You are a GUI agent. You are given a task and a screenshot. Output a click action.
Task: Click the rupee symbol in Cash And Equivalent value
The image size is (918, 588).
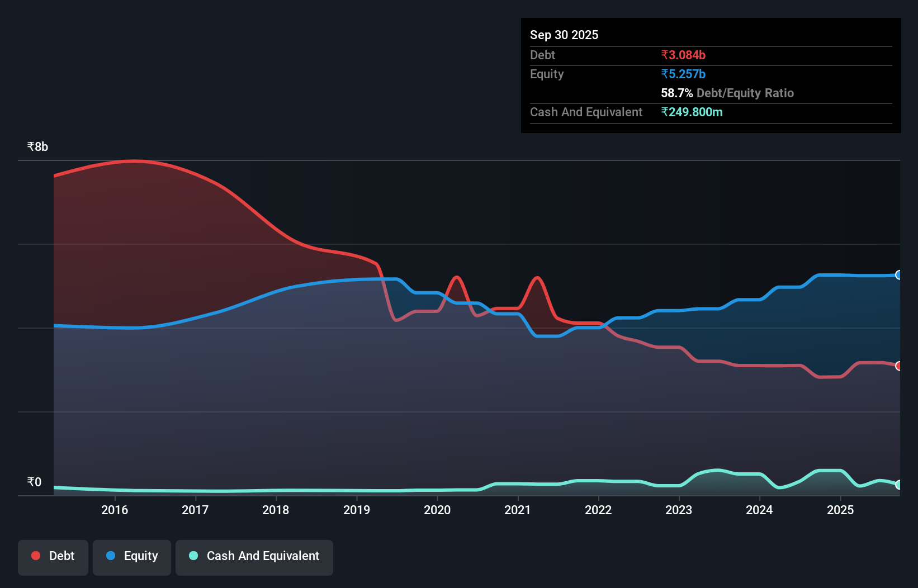665,112
